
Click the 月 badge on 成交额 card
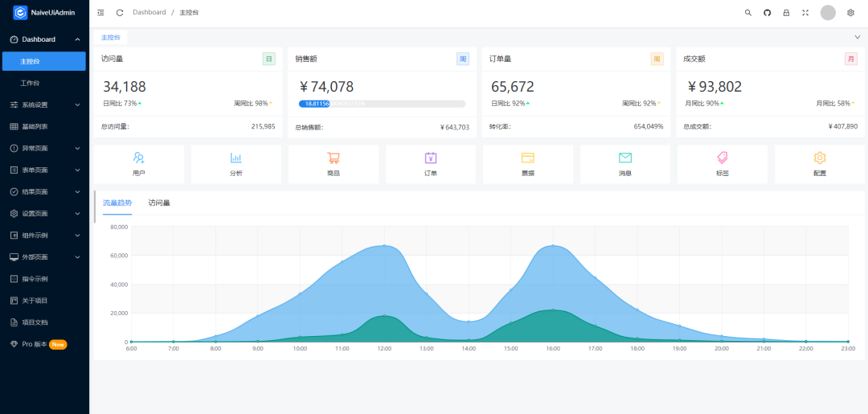[x=851, y=59]
